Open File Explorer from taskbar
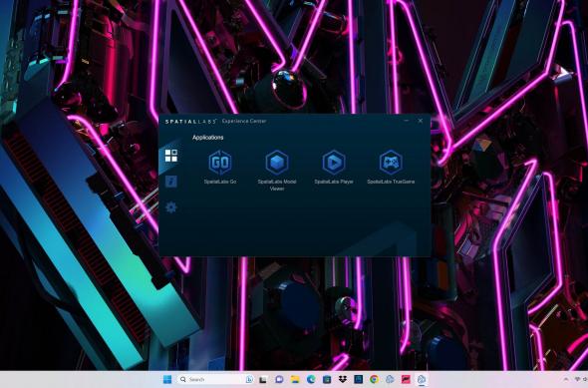588x388 pixels. coord(295,380)
